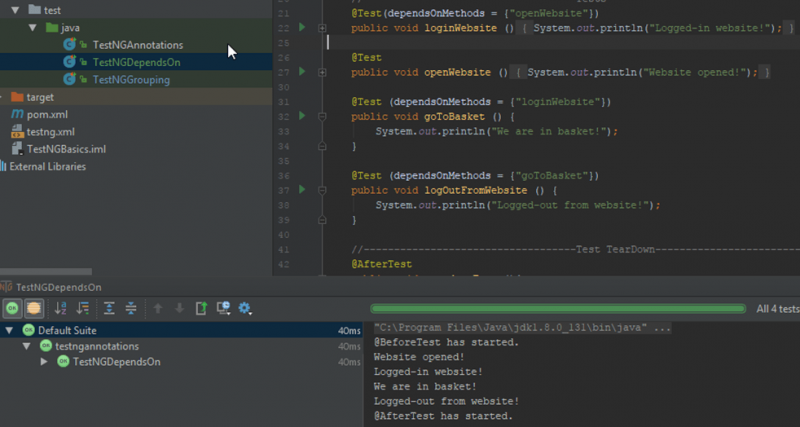This screenshot has height=427, width=800.
Task: Open the Import Test Results history icon
Action: click(222, 308)
